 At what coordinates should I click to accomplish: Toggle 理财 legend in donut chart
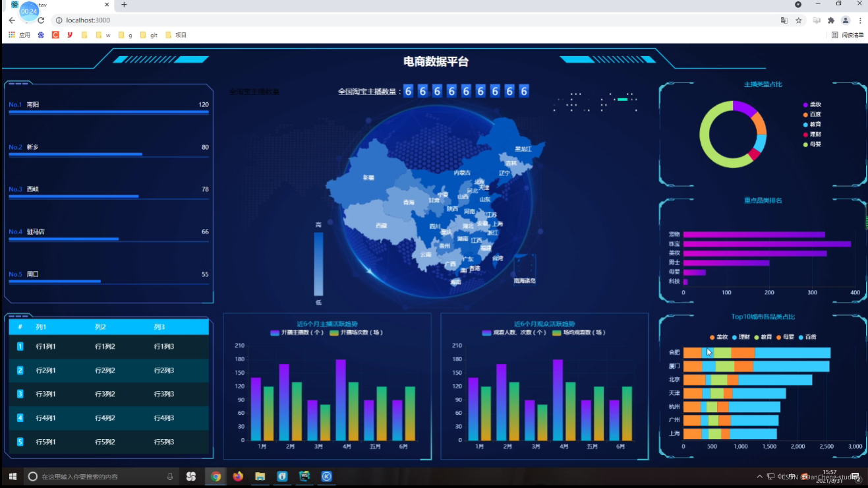pyautogui.click(x=812, y=135)
